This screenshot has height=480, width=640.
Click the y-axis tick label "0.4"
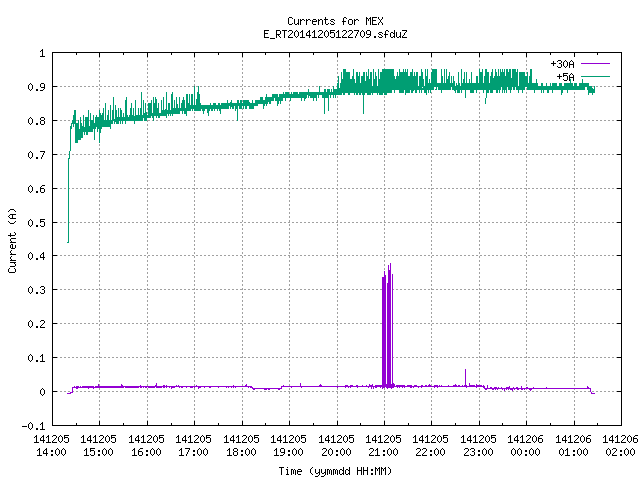coord(36,256)
